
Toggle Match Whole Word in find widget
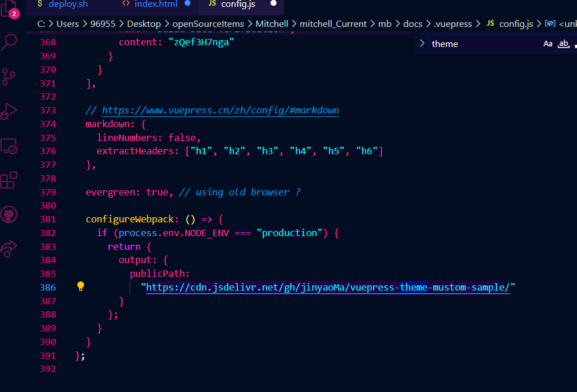tap(564, 44)
